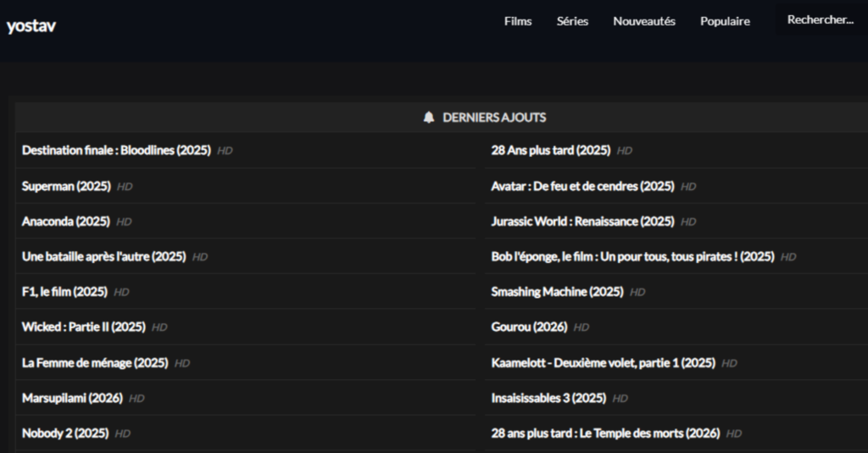
Task: Open Smashing Machine (2025) link
Action: tap(557, 292)
